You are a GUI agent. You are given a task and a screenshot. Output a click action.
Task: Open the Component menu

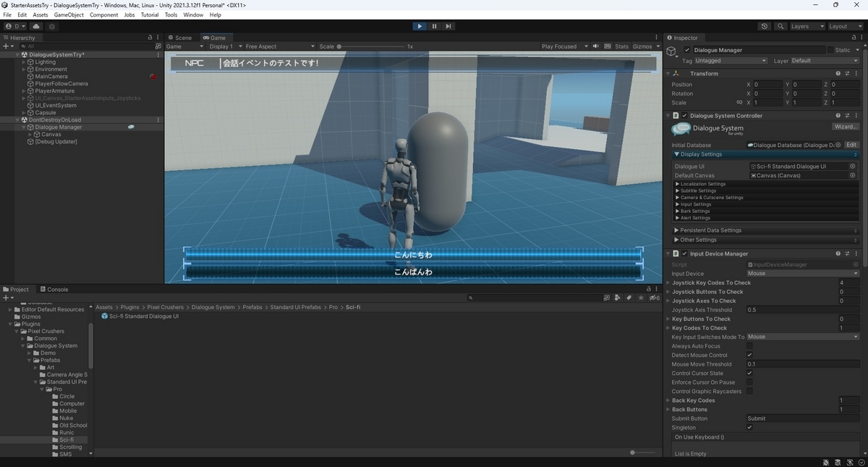click(x=103, y=14)
